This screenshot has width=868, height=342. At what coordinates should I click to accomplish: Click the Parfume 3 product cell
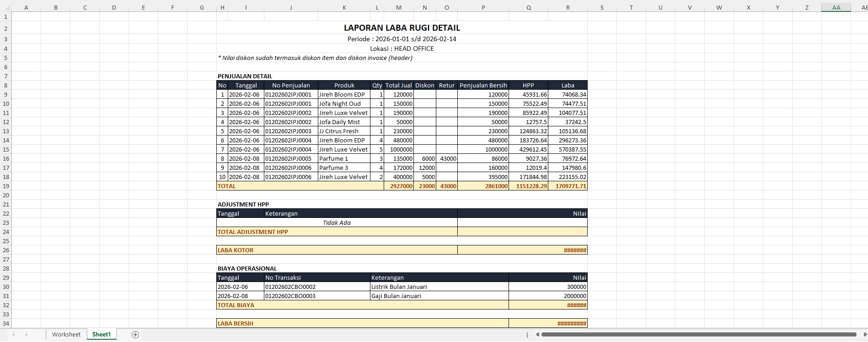pos(344,168)
